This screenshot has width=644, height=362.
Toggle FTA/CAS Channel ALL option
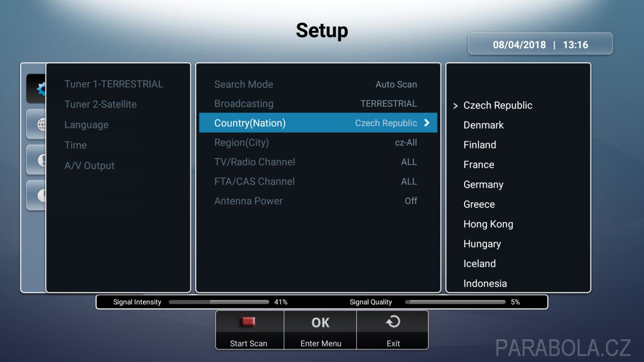[x=409, y=181]
